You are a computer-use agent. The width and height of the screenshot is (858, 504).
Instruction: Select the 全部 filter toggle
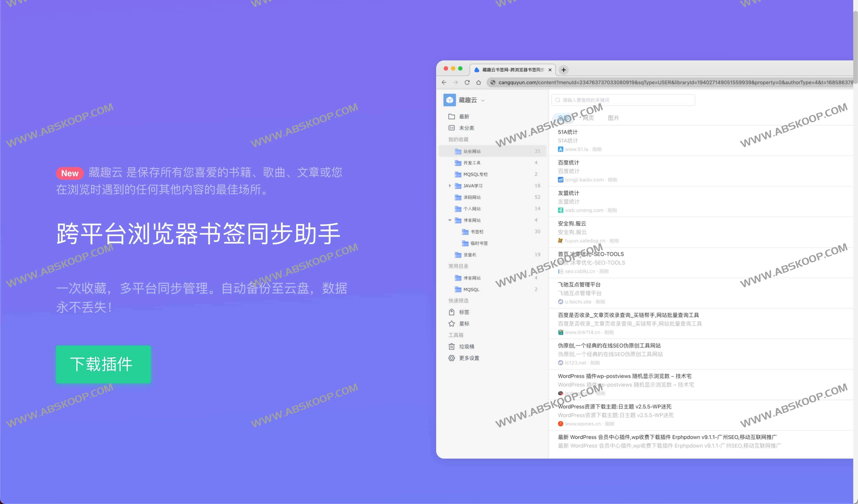coord(563,117)
